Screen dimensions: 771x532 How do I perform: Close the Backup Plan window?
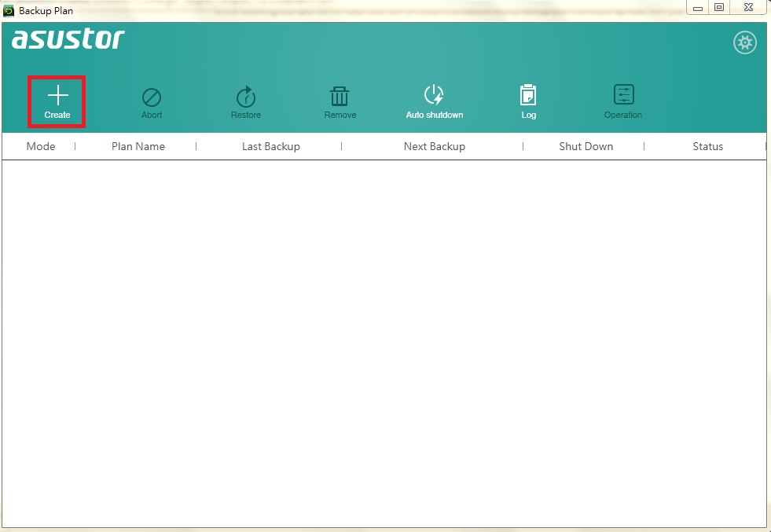[x=748, y=7]
